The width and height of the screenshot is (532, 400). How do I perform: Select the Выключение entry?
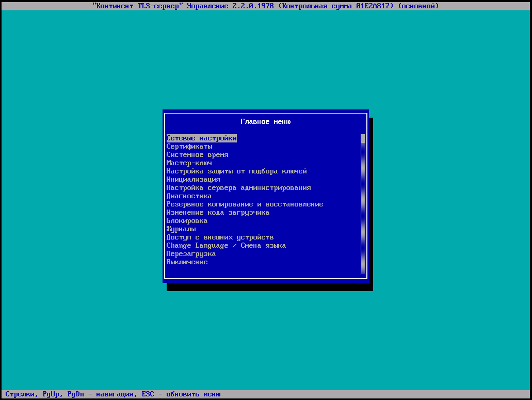[x=187, y=262]
